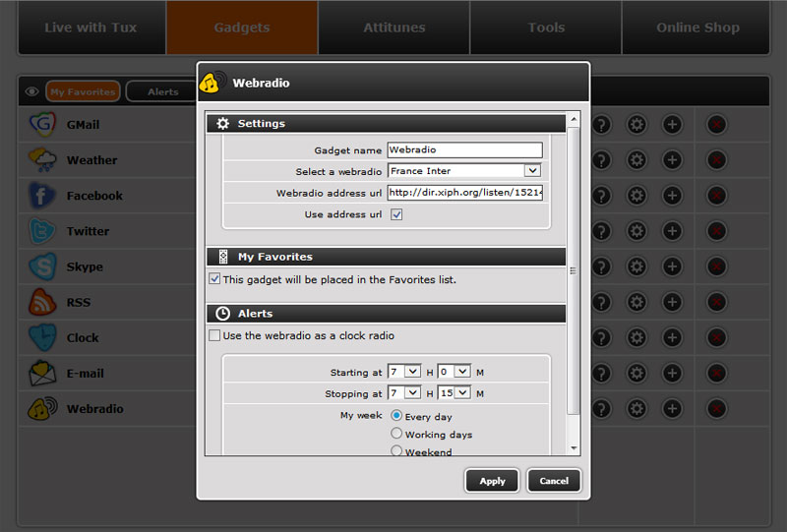Screen dimensions: 787x532
Task: Expand the Starting at hour dropdown
Action: (404, 372)
